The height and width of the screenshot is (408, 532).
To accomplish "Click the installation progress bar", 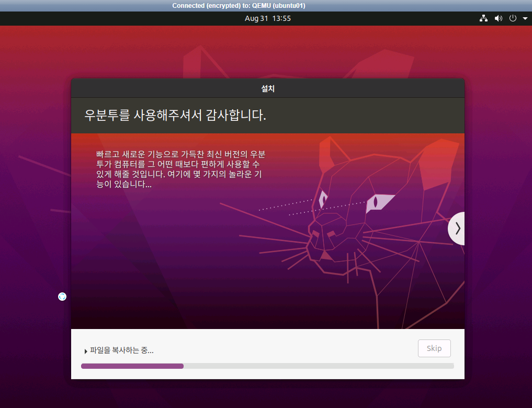I will click(267, 366).
